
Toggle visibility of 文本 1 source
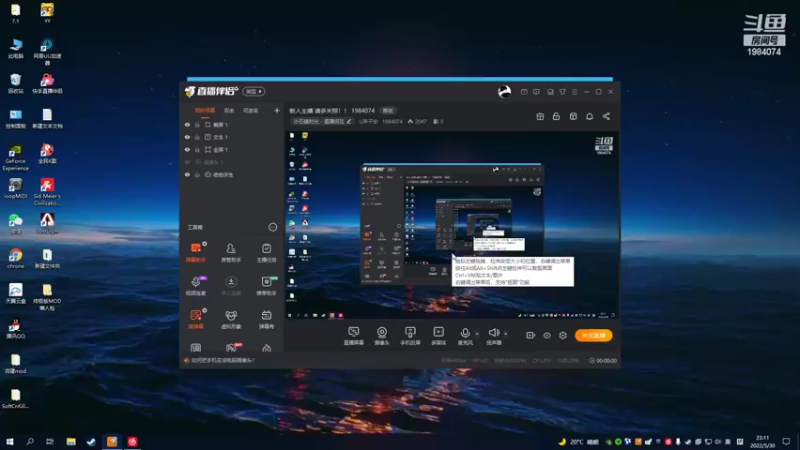pyautogui.click(x=187, y=137)
